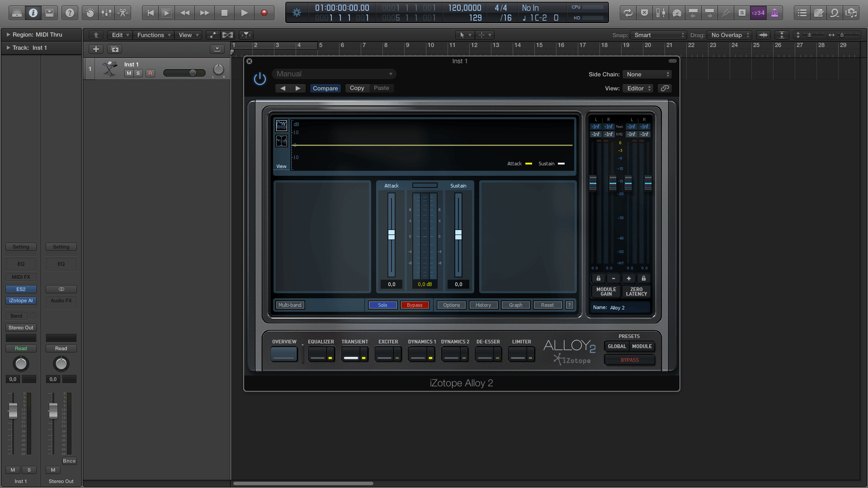Expand the Region MIDI Thru disclosure triangle

pos(8,34)
